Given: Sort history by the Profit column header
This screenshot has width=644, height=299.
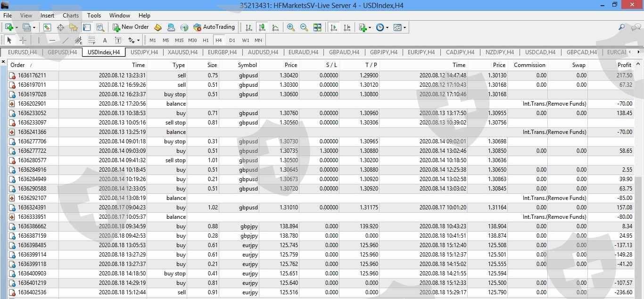Looking at the screenshot, I should pyautogui.click(x=624, y=65).
